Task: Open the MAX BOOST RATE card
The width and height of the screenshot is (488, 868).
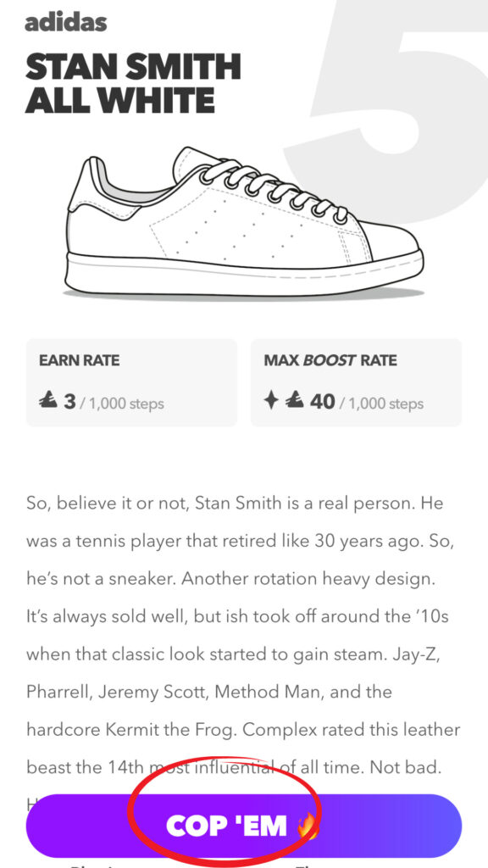Action: (357, 382)
